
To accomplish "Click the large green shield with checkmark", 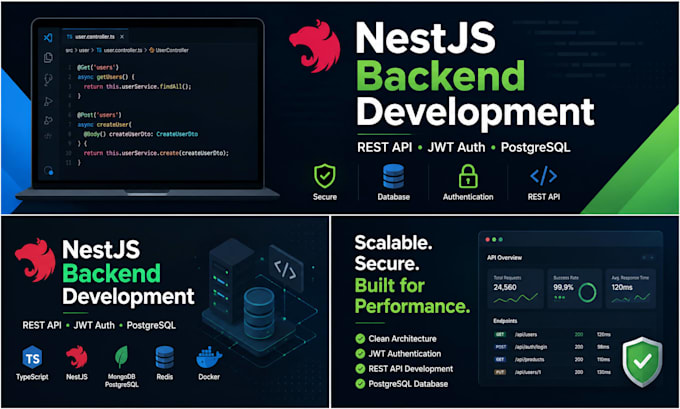I will 642,362.
